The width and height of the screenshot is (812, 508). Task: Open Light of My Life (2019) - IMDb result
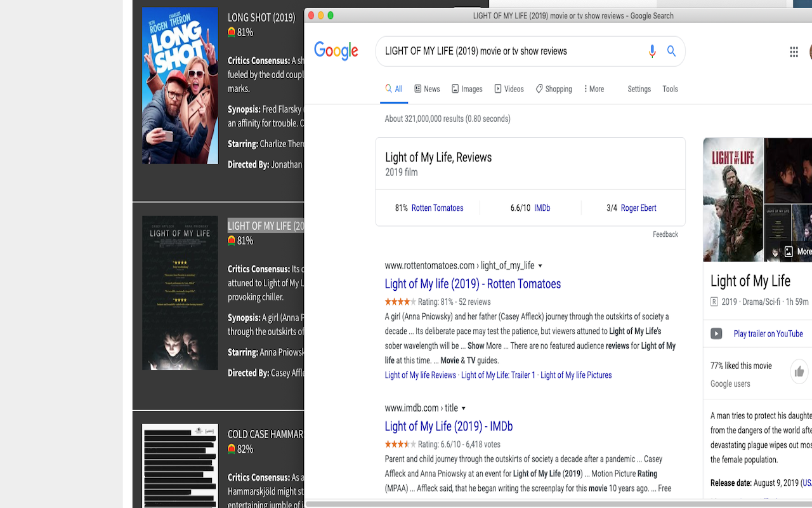(x=449, y=426)
